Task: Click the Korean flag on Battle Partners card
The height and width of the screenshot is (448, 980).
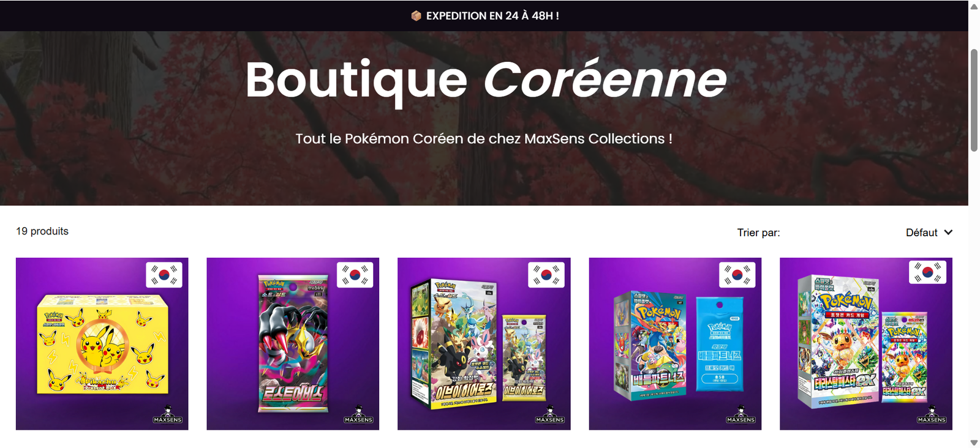Action: coord(737,275)
